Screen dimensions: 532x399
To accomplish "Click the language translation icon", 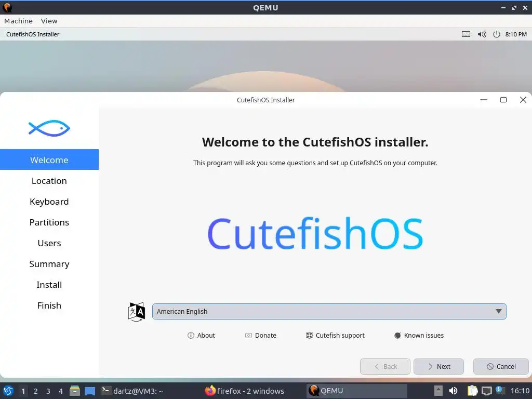I will pyautogui.click(x=137, y=312).
